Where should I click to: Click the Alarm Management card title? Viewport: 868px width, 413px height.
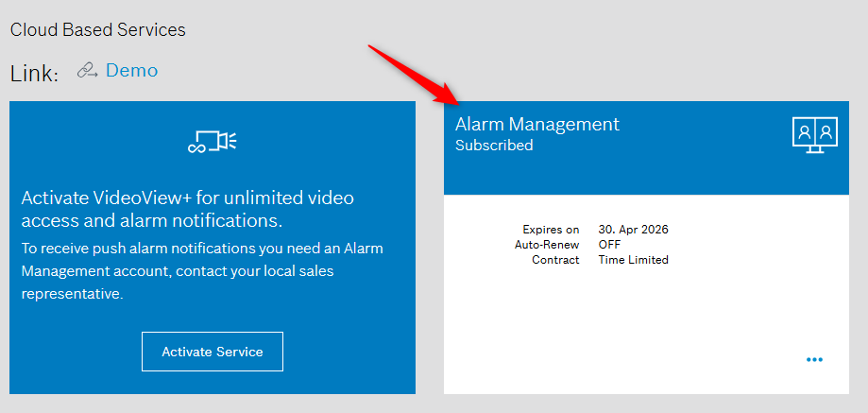[x=536, y=124]
